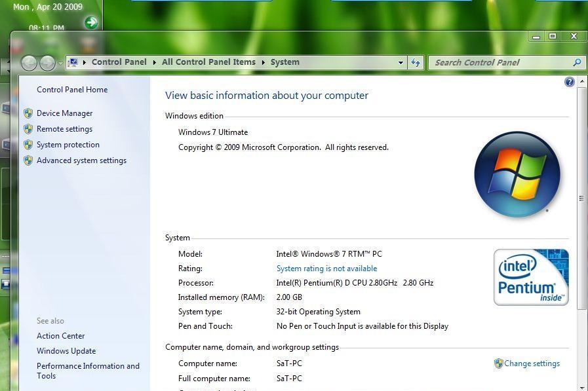Close the System window
Screen dimensions: 588x391
pyautogui.click(x=574, y=36)
